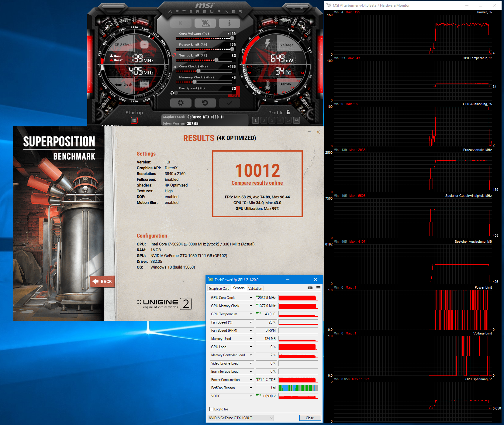Click the Close button in GPU-Z
504x425 pixels.
coord(310,418)
